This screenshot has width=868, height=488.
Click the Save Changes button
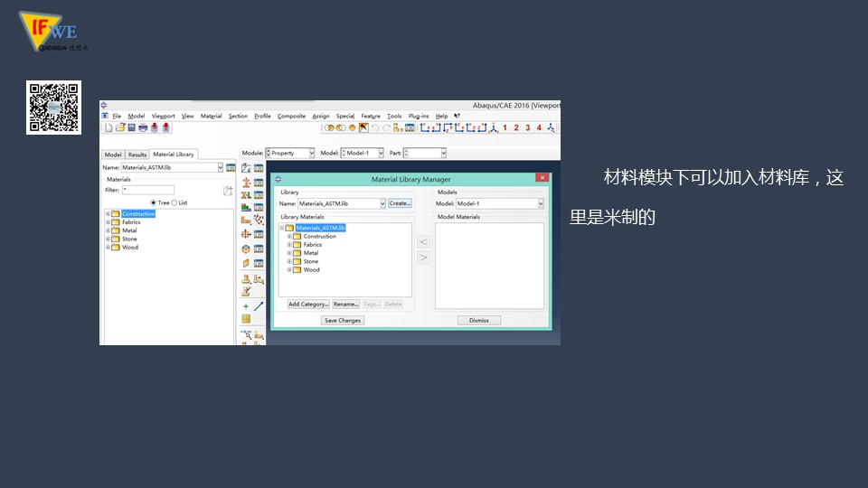(x=343, y=320)
